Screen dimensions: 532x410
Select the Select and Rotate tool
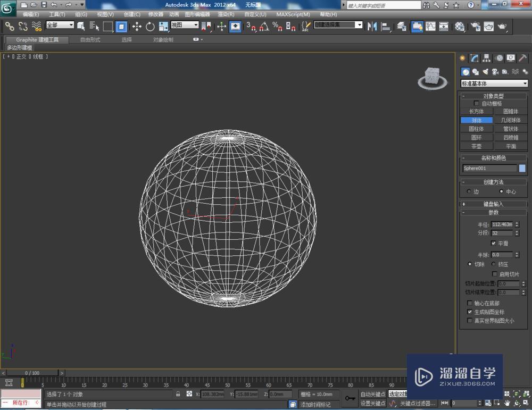[152, 27]
